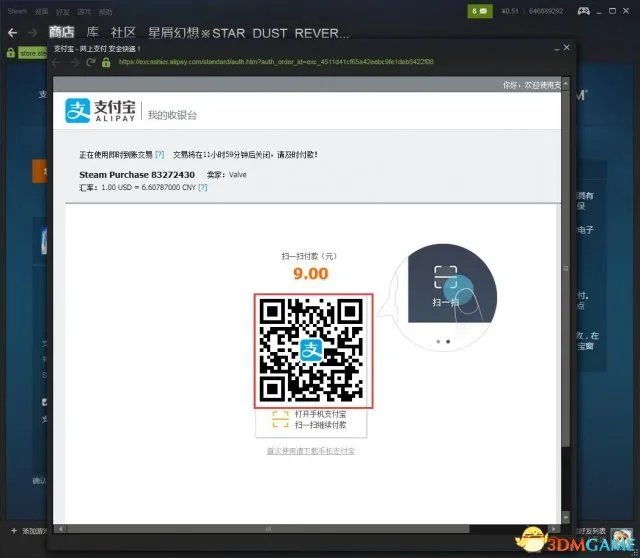Screen dimensions: 640x558
Task: Click the lock icon in Steam address bar
Action: pyautogui.click(x=11, y=53)
